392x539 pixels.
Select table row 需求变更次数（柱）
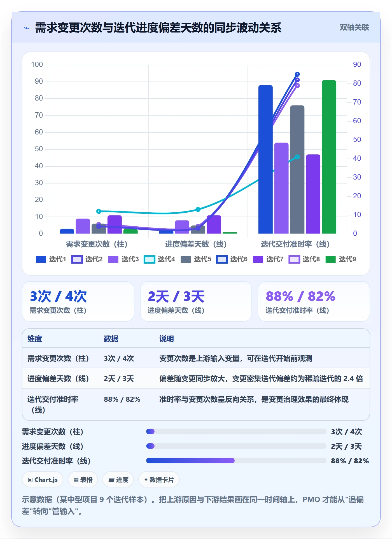point(196,358)
